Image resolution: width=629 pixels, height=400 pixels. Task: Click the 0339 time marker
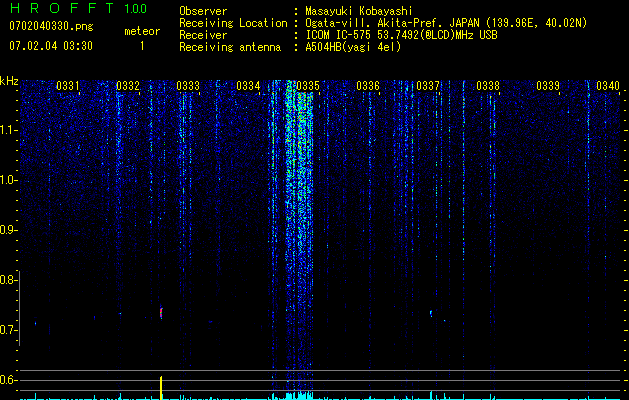pyautogui.click(x=548, y=86)
